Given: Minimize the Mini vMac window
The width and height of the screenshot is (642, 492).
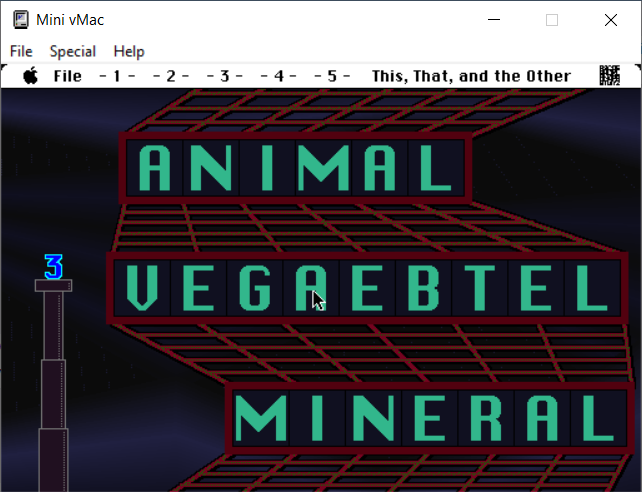Looking at the screenshot, I should pyautogui.click(x=494, y=20).
